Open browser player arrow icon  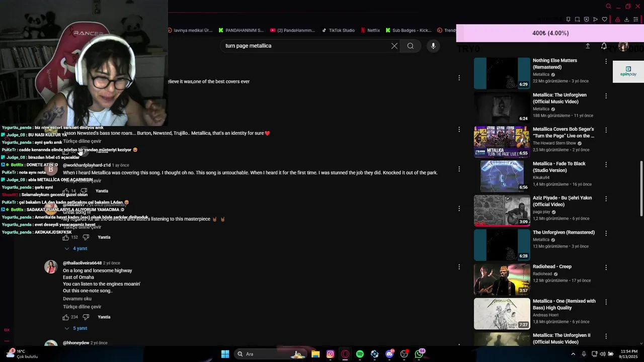point(595,19)
